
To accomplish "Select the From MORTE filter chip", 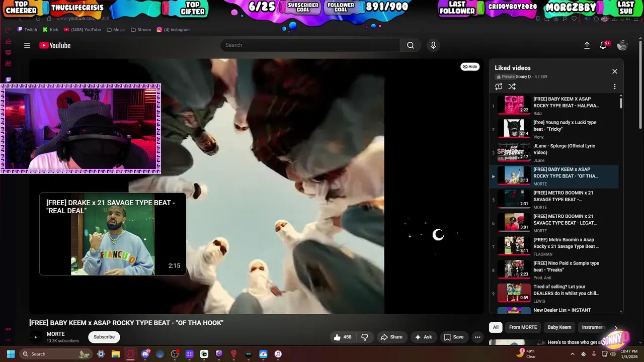I will (x=523, y=327).
